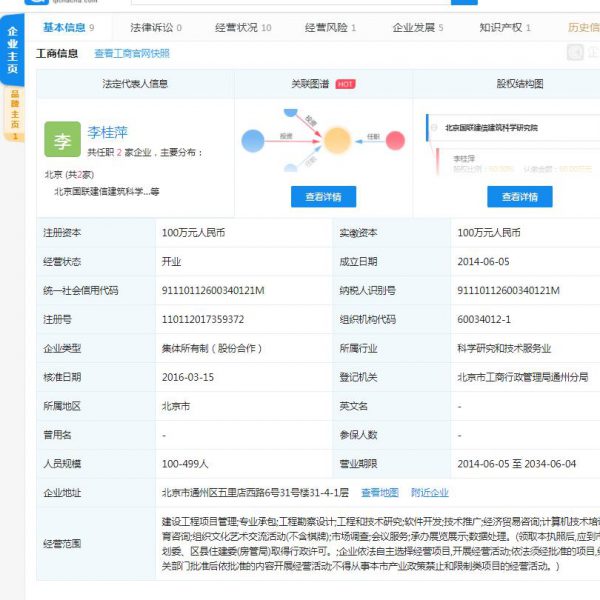Click the business term 2014-06-05 至 2034-06-04
The width and height of the screenshot is (600, 600).
[x=517, y=464]
